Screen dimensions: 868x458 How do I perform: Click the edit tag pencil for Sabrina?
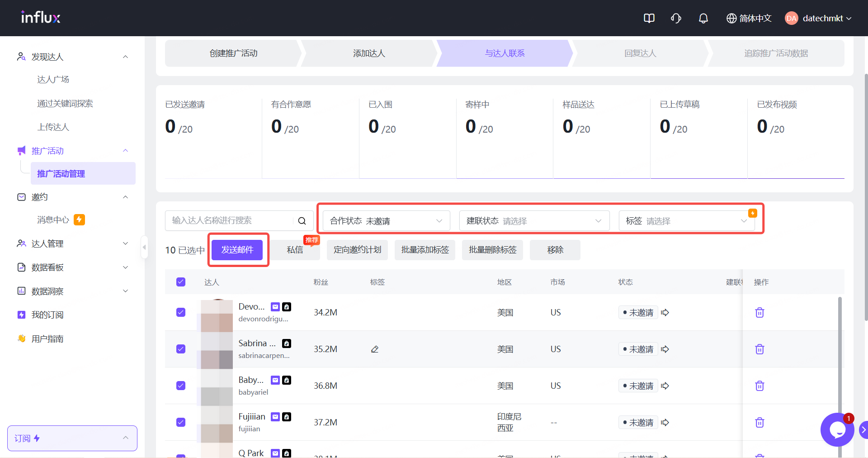pos(375,349)
